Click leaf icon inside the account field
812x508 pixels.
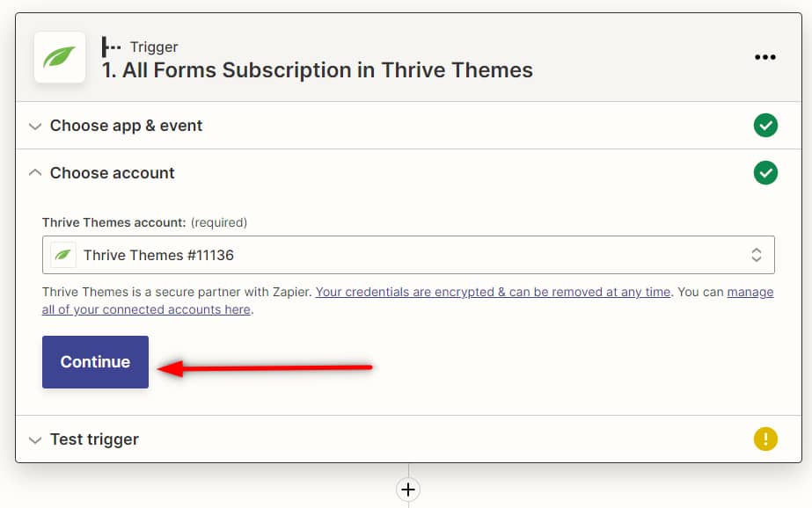click(63, 256)
